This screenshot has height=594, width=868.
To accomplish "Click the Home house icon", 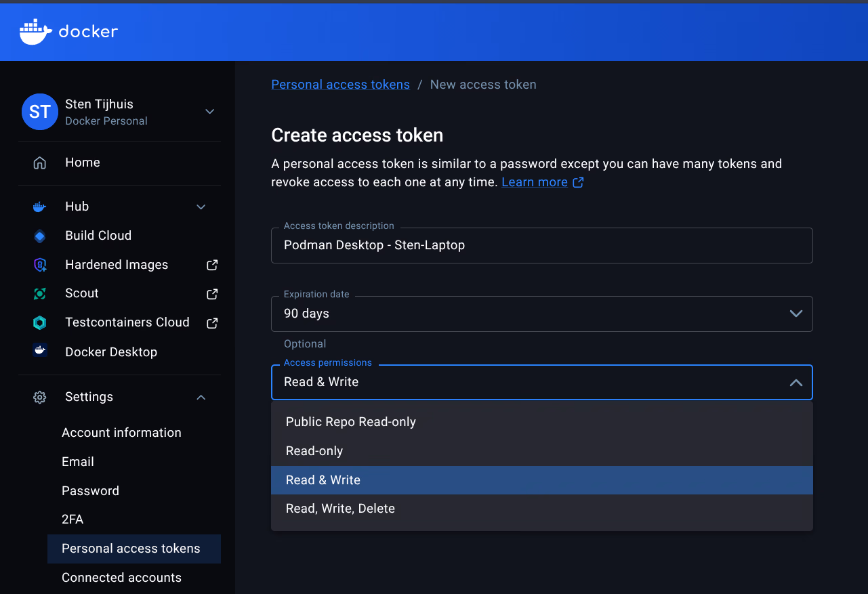I will point(40,163).
